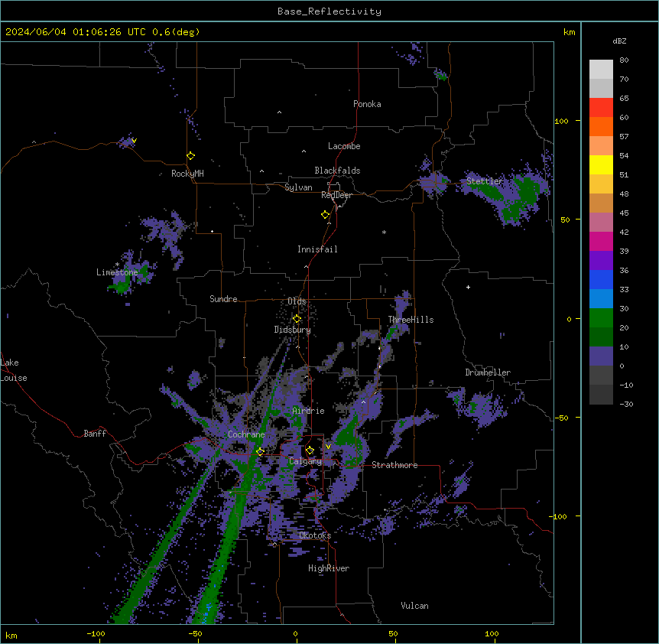The image size is (659, 644).
Task: Click the Drumheller label
Action: 488,372
